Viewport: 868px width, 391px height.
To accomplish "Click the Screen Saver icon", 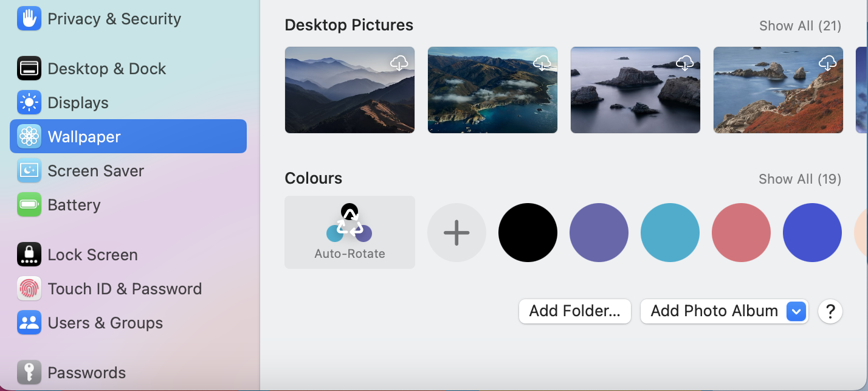I will 29,170.
